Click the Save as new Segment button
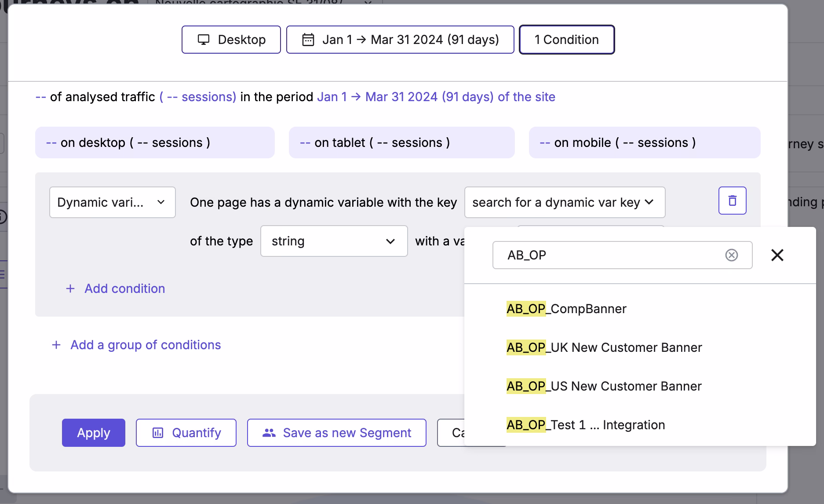This screenshot has height=504, width=824. (336, 433)
